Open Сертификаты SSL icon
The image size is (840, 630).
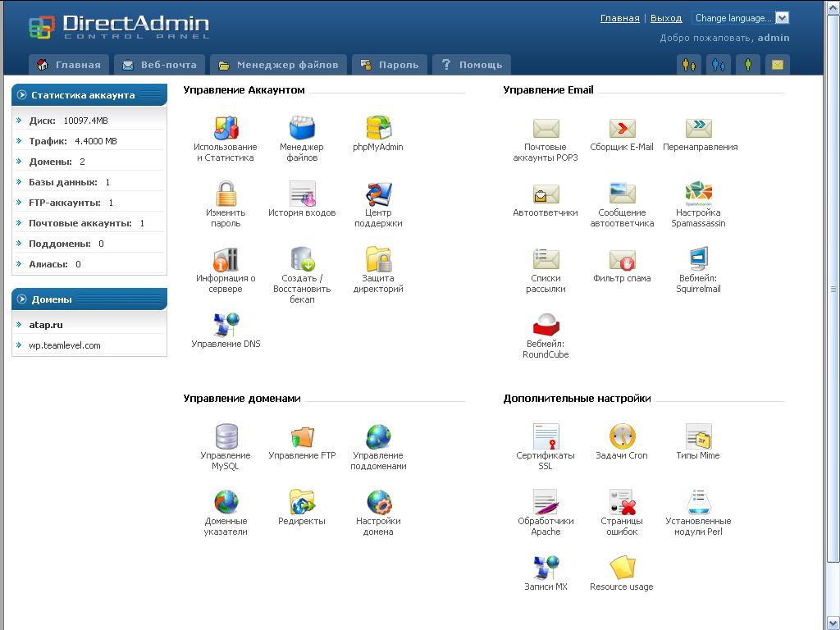click(x=546, y=436)
